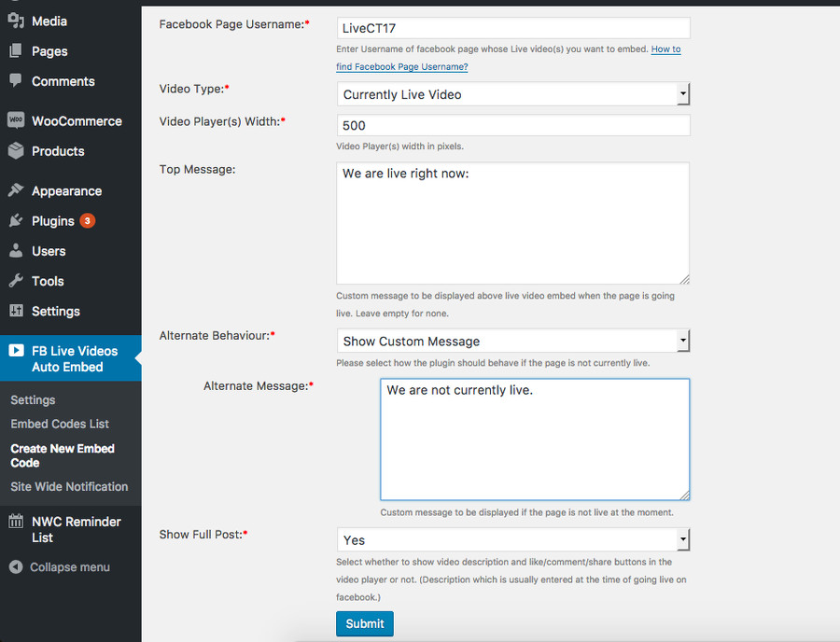Click the WooCommerce logo icon

point(16,120)
